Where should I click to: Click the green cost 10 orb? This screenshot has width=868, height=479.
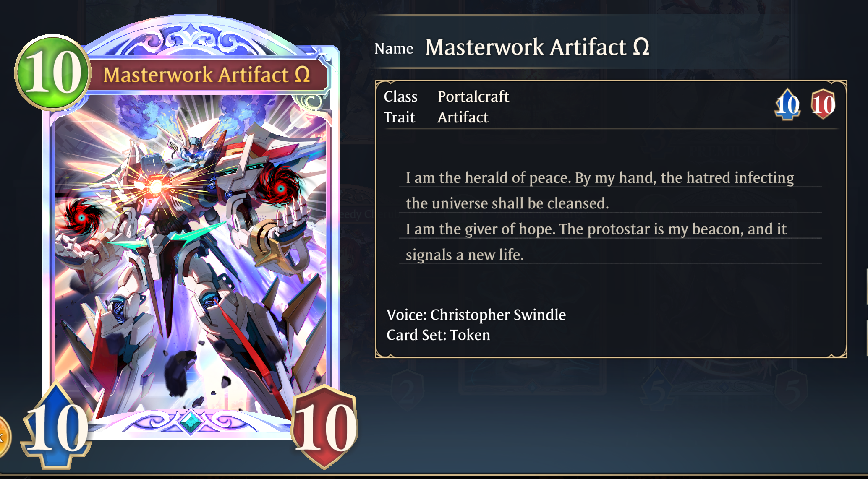click(x=53, y=72)
